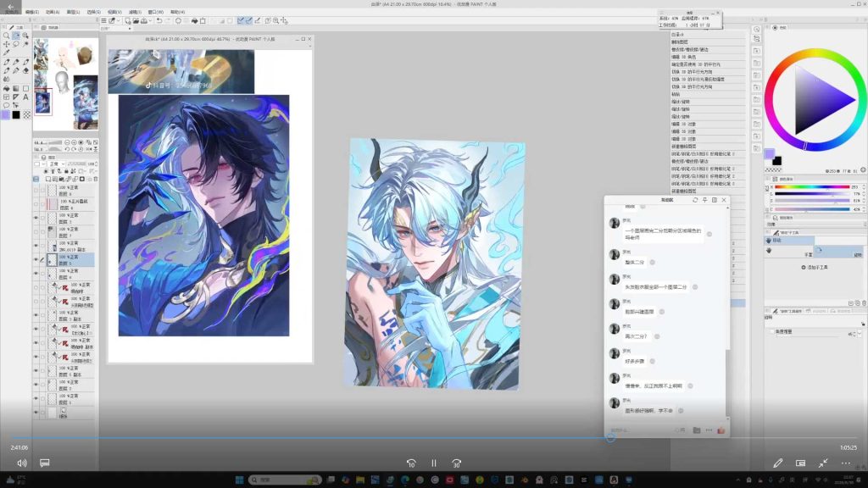Click the video progress bar handle
Image resolution: width=868 pixels, height=488 pixels.
point(610,438)
